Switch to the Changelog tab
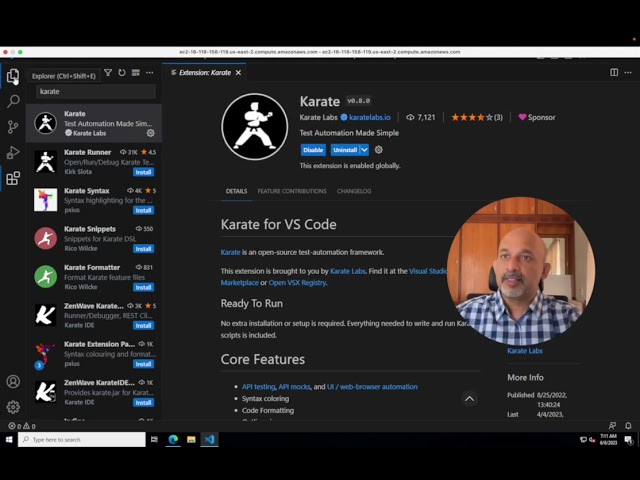Screen dimensions: 640x480 [x=354, y=191]
